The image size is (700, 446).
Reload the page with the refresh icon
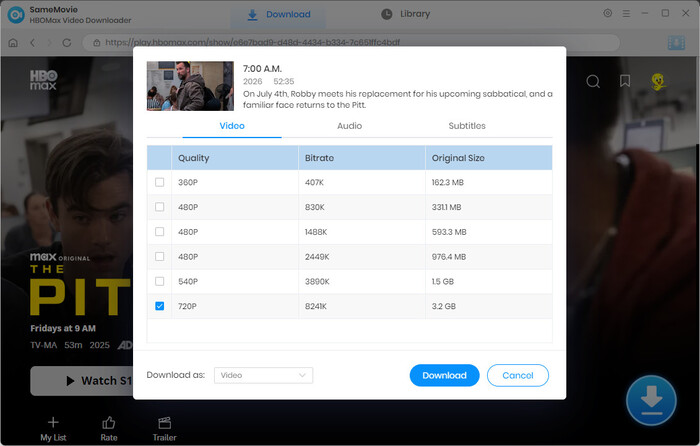pyautogui.click(x=66, y=43)
